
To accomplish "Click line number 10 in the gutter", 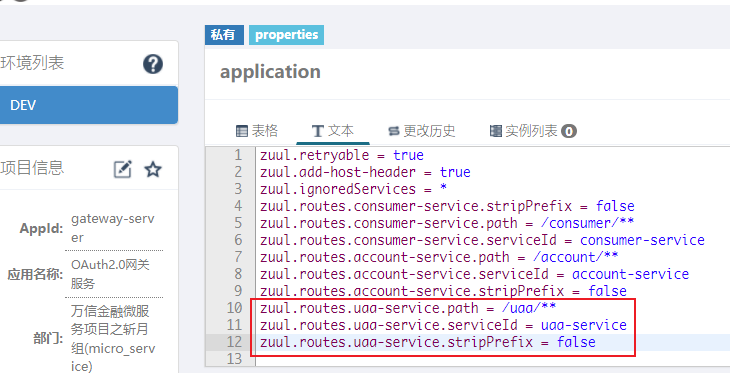I will [x=235, y=308].
